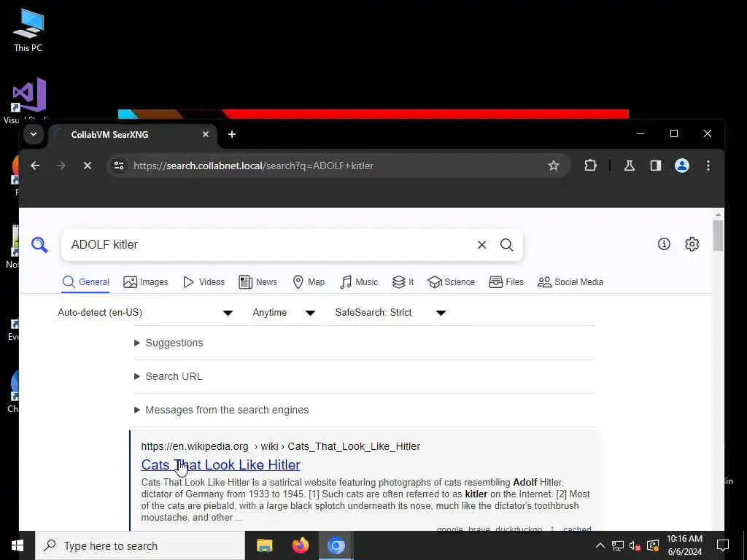Expand Messages from the search engines
This screenshot has height=560, width=747.
[222, 410]
